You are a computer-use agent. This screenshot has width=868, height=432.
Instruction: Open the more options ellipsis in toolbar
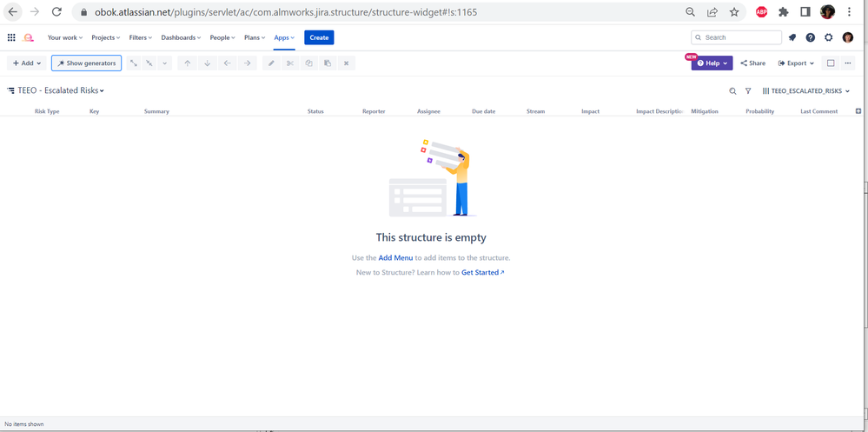847,63
